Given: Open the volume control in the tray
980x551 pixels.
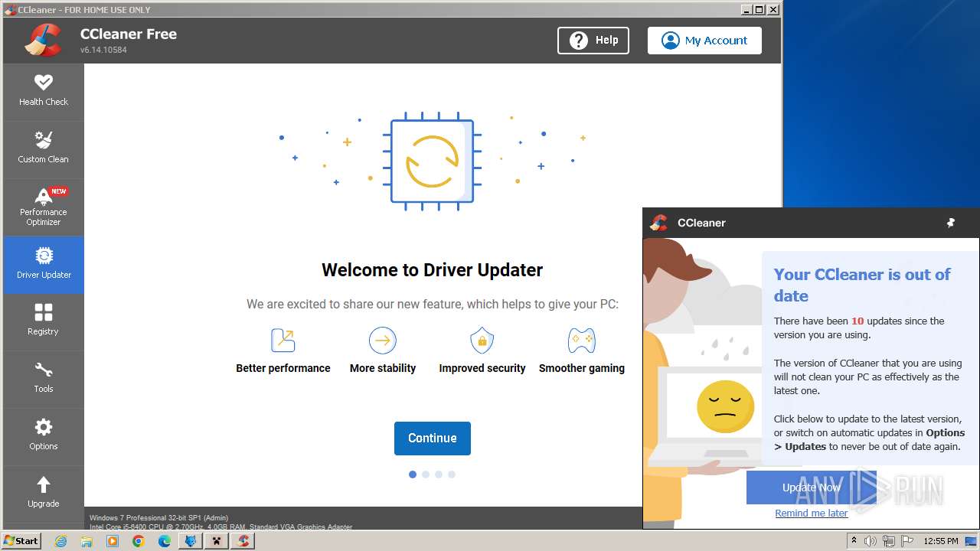Looking at the screenshot, I should click(871, 541).
